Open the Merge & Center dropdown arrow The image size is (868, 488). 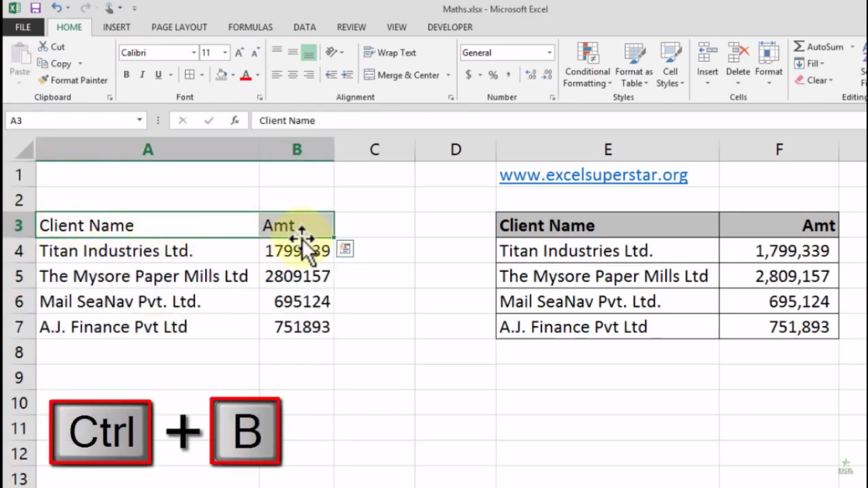[x=448, y=75]
